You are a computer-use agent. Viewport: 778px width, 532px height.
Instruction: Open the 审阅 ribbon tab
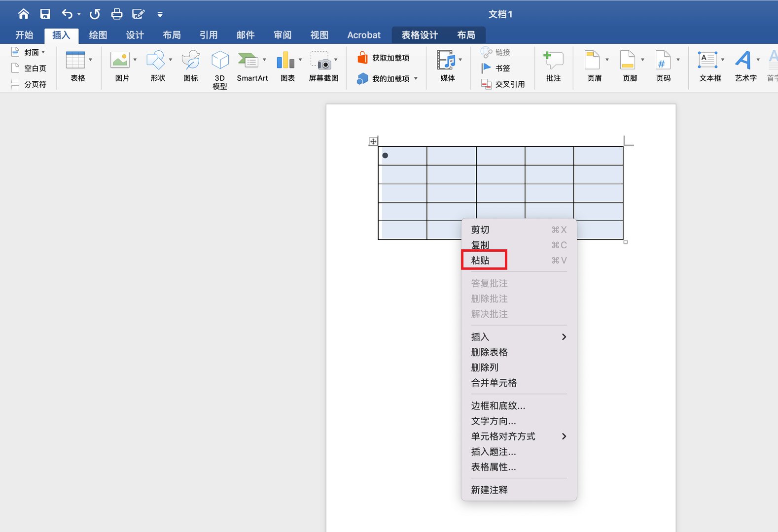coord(283,35)
